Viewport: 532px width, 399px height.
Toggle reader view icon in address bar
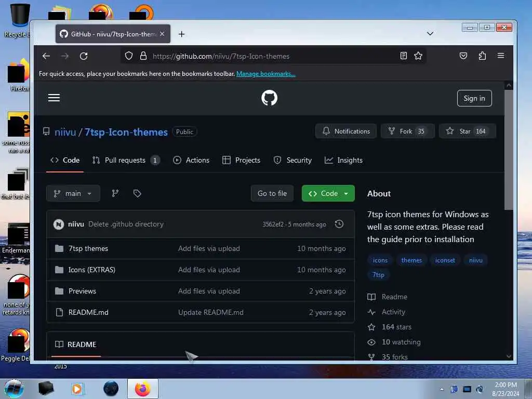coord(403,56)
